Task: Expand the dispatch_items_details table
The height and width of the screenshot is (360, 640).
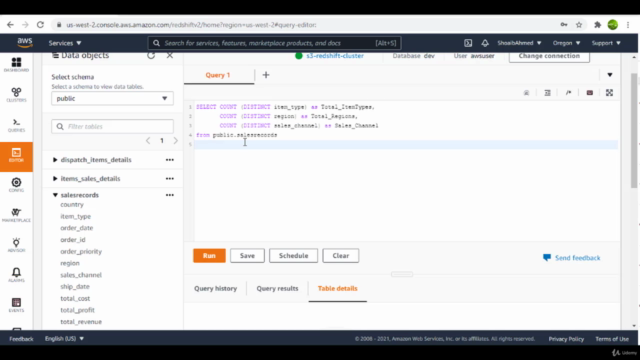Action: point(55,160)
